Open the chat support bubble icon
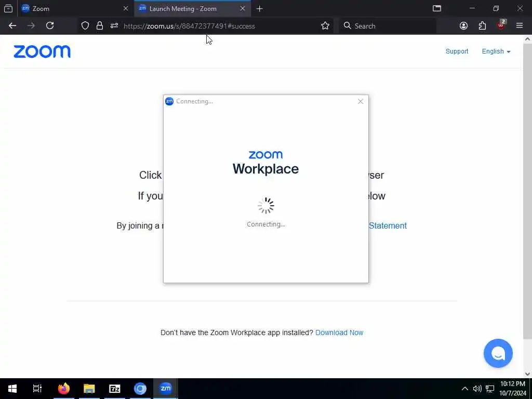 point(498,353)
